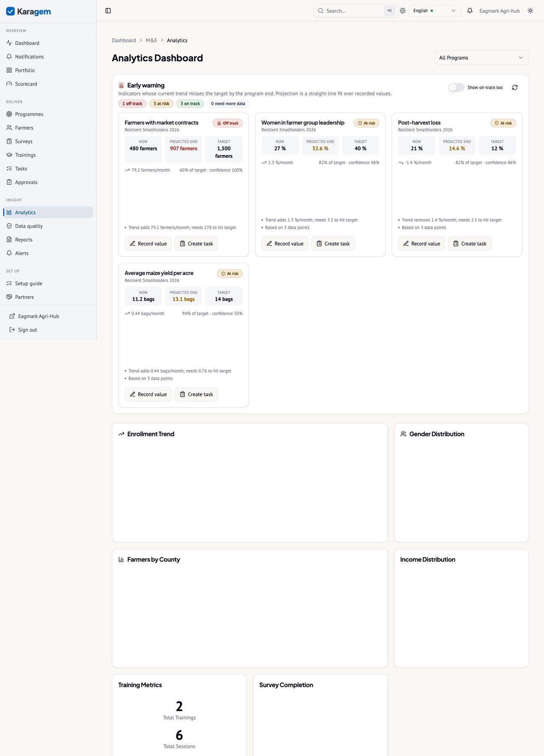Image resolution: width=544 pixels, height=756 pixels.
Task: Click the Farmers by County bar icon
Action: point(121,559)
